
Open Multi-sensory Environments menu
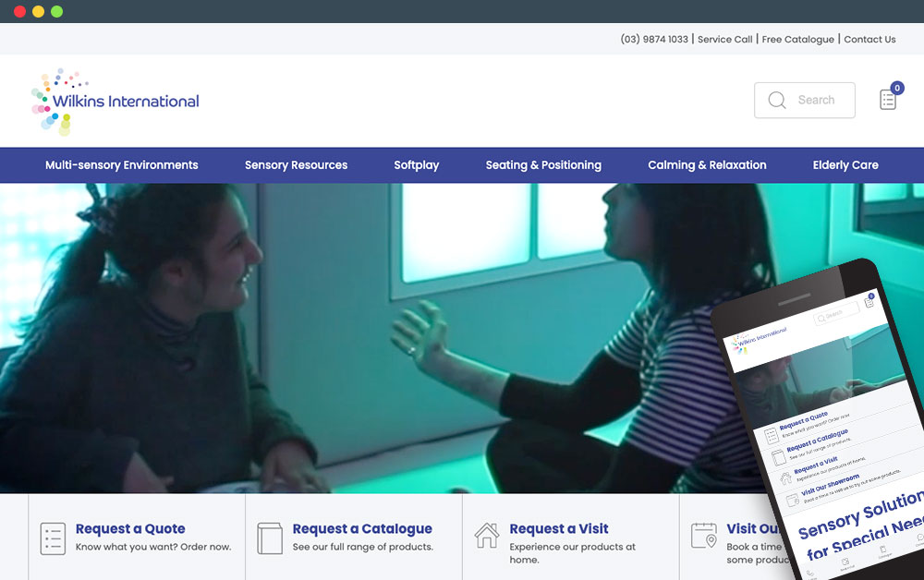pos(122,165)
